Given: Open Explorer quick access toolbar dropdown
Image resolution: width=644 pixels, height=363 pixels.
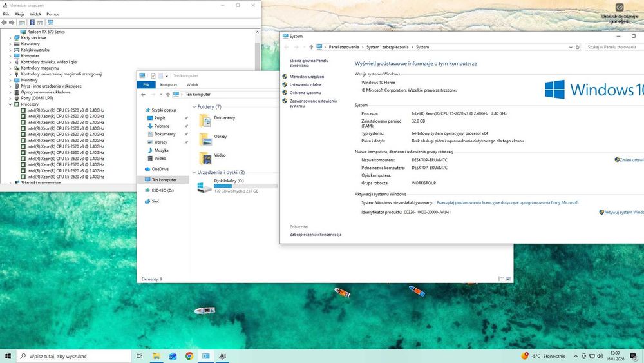Looking at the screenshot, I should 167,75.
